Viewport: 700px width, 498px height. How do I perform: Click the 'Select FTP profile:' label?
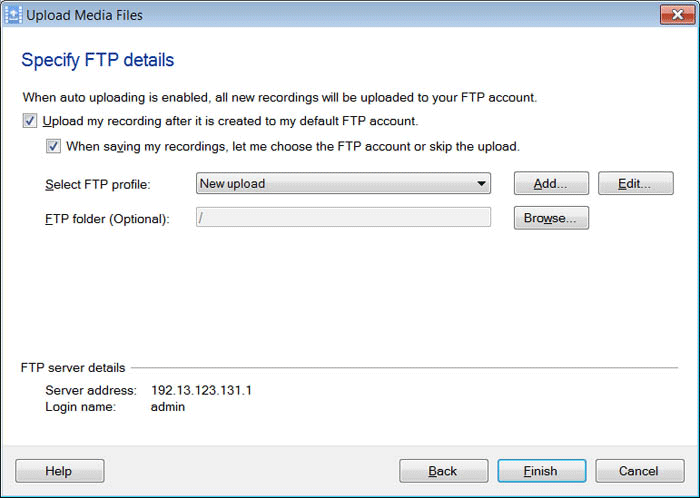point(96,185)
